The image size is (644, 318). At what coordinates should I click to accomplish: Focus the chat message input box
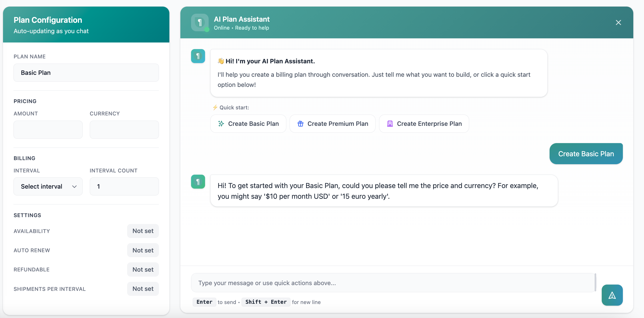[x=393, y=283]
